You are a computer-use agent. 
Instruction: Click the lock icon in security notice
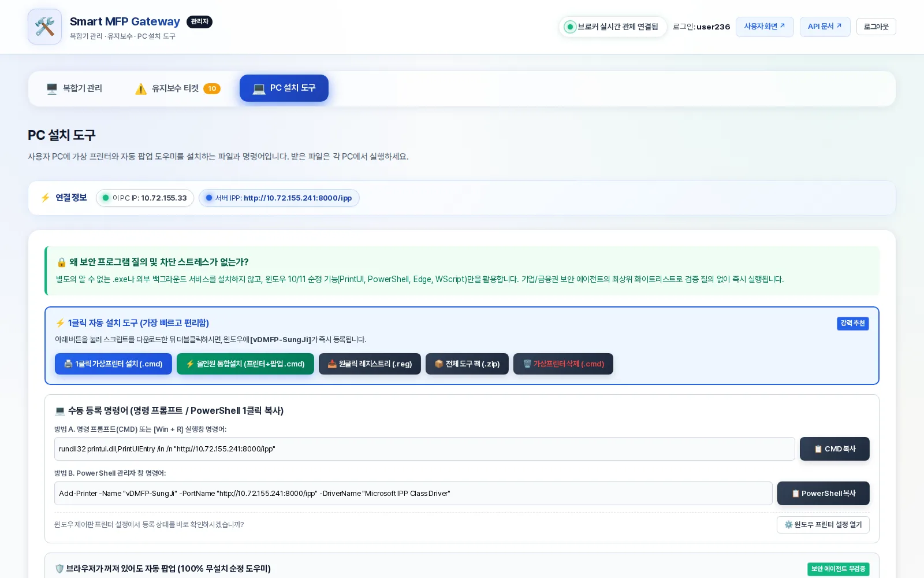[61, 262]
